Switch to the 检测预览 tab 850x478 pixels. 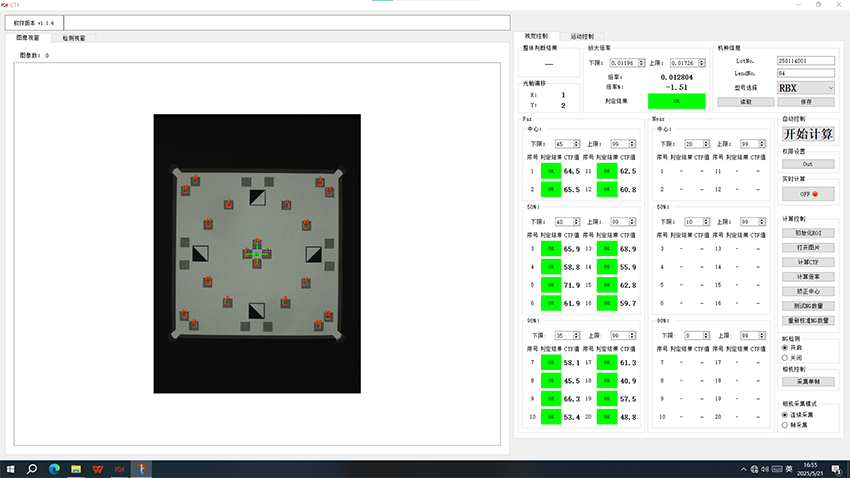point(68,38)
